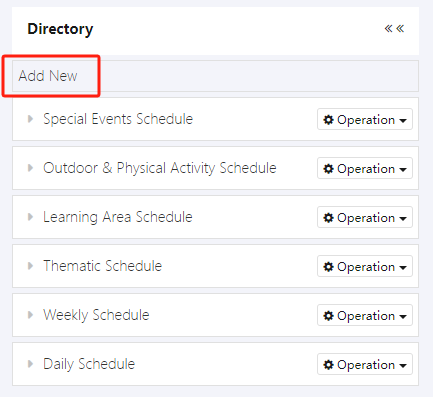Open the Weekly Schedule entry
The image size is (433, 397).
pyautogui.click(x=96, y=315)
